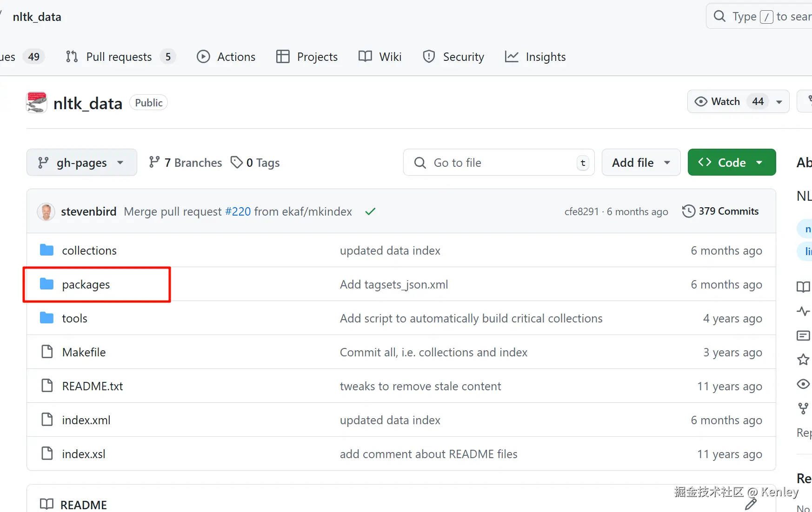Switch to the Actions tab
This screenshot has width=812, height=512.
pos(226,57)
